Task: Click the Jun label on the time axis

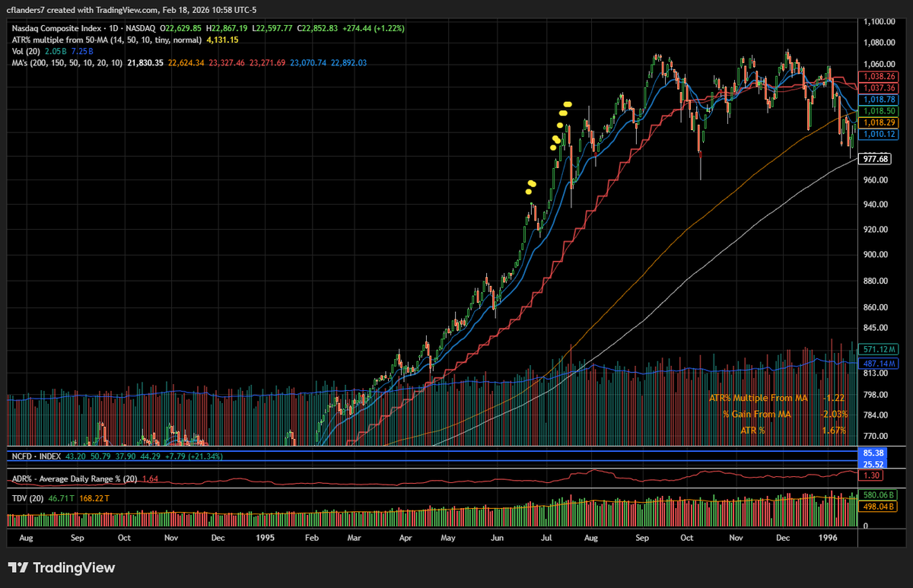Action: click(x=498, y=538)
